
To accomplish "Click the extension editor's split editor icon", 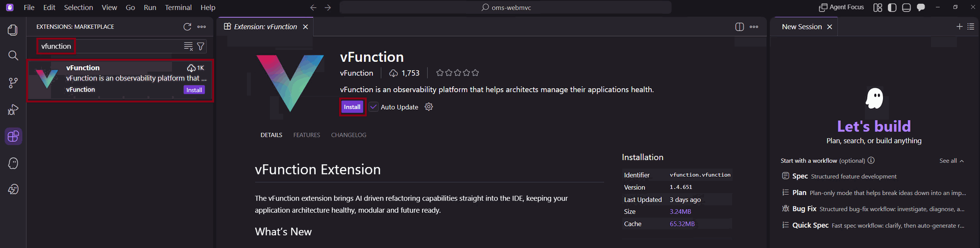I will point(739,27).
